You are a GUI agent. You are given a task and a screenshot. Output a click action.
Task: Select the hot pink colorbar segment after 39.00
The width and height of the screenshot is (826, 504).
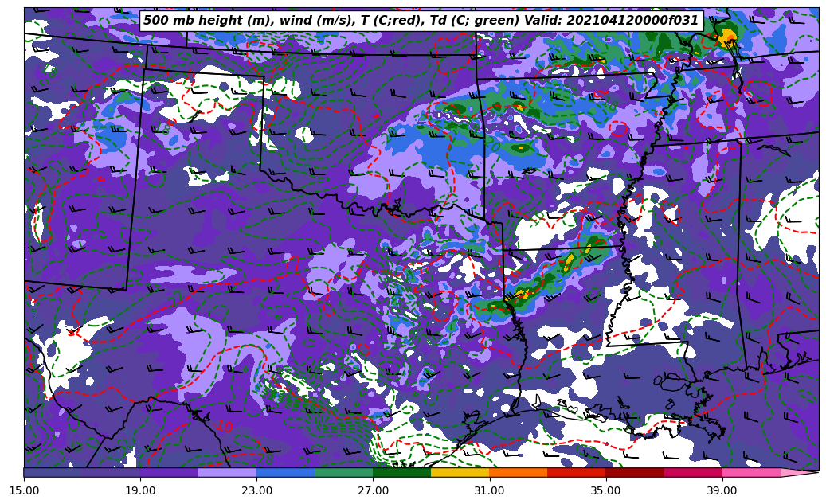[x=751, y=472]
